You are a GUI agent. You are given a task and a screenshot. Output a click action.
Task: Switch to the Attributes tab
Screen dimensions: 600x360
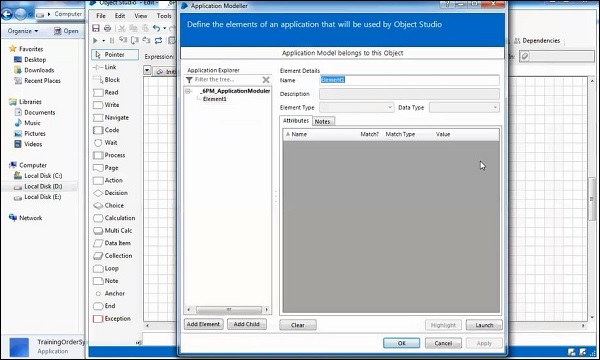296,121
